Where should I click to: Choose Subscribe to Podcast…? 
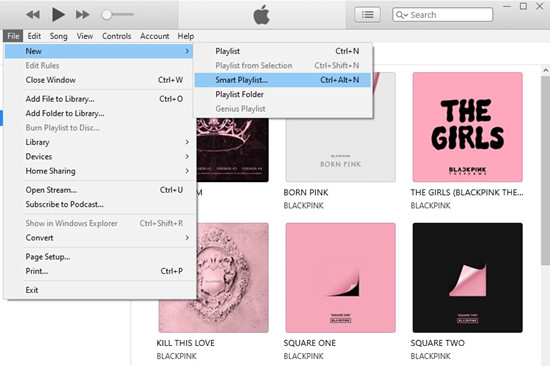99,204
